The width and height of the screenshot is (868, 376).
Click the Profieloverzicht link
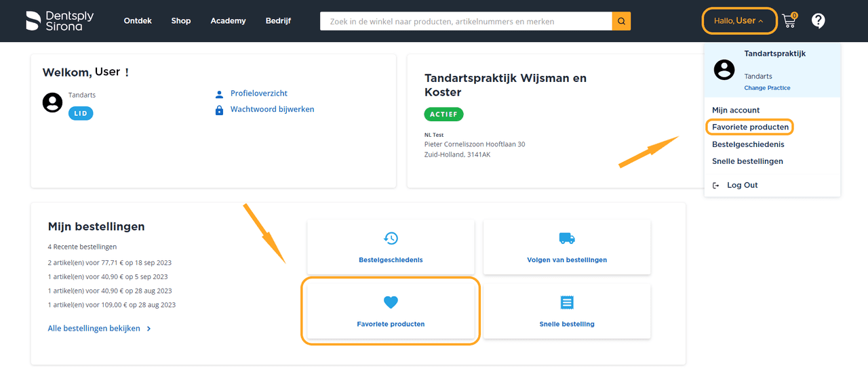click(258, 93)
